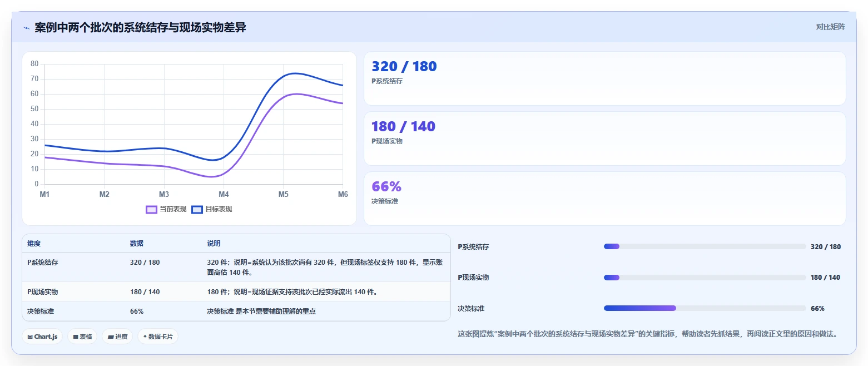Click the M2 x-axis label
Screen dimensions: 868x366
point(104,194)
